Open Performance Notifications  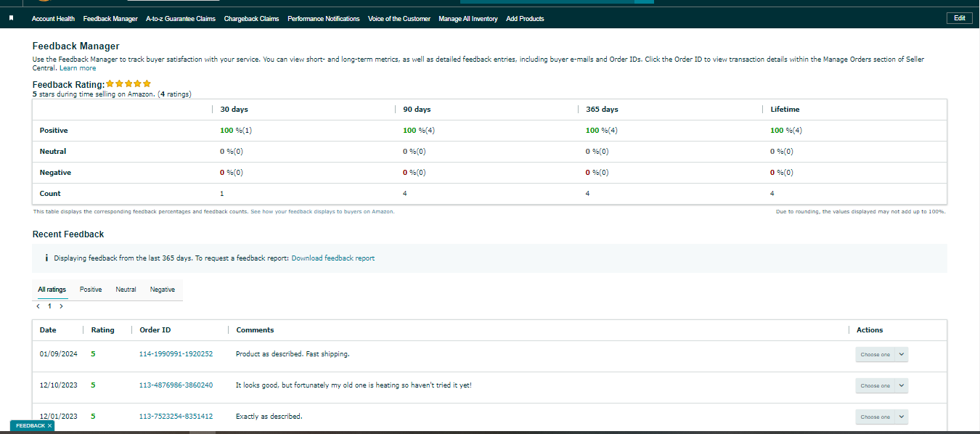pyautogui.click(x=323, y=19)
